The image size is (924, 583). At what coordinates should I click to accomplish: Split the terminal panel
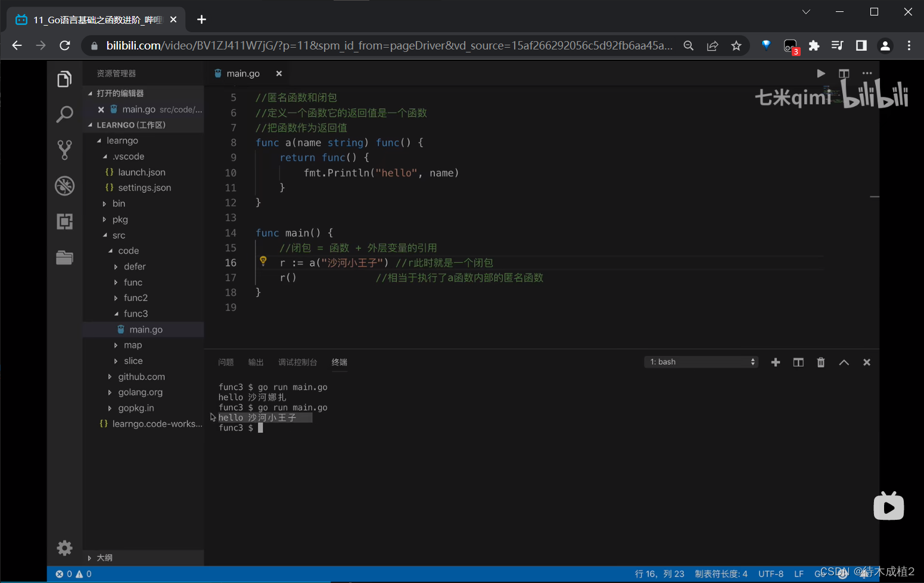[798, 362]
